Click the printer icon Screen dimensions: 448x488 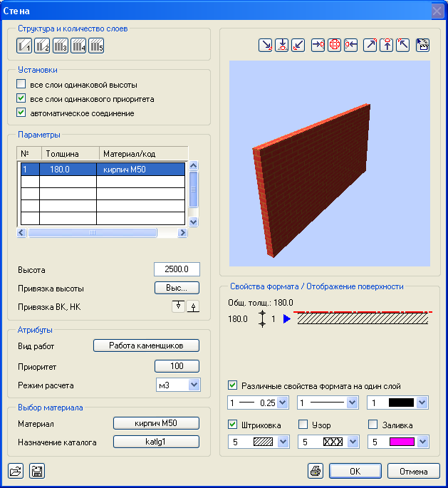[x=316, y=471]
